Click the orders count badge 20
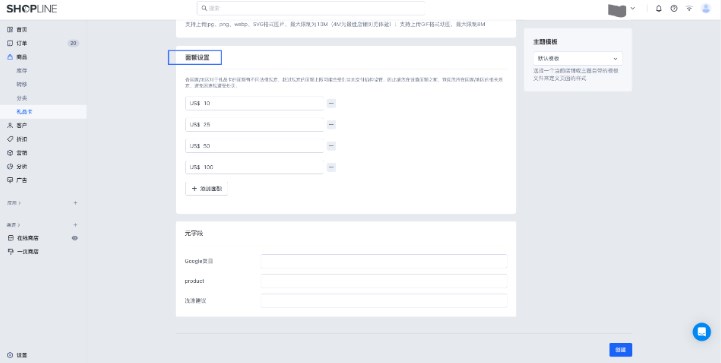The image size is (721, 363). point(73,43)
